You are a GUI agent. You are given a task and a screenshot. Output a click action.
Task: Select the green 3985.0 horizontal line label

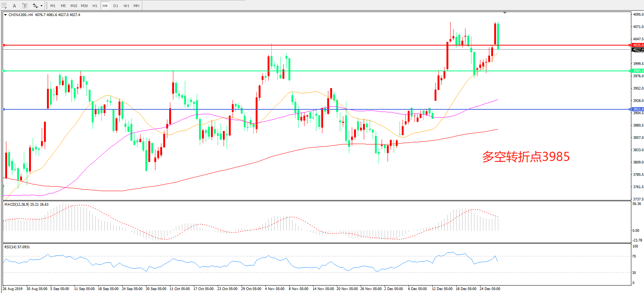pos(638,71)
